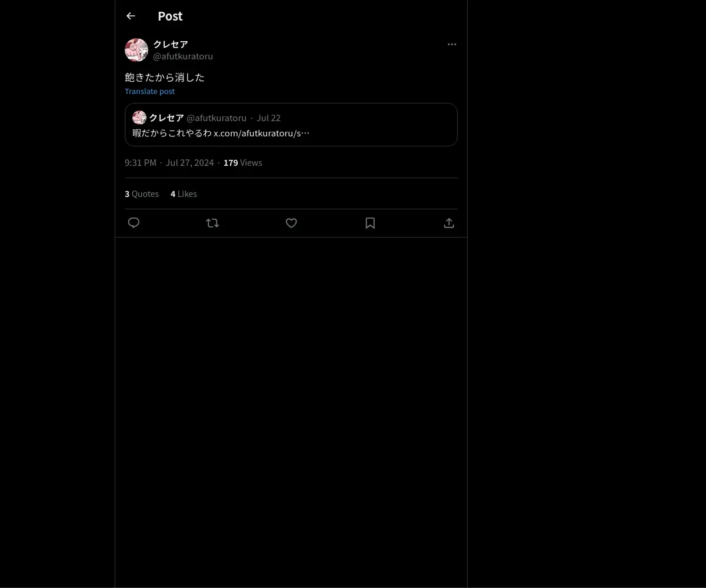Click the Jul 22 date on the quoted post

[x=268, y=118]
